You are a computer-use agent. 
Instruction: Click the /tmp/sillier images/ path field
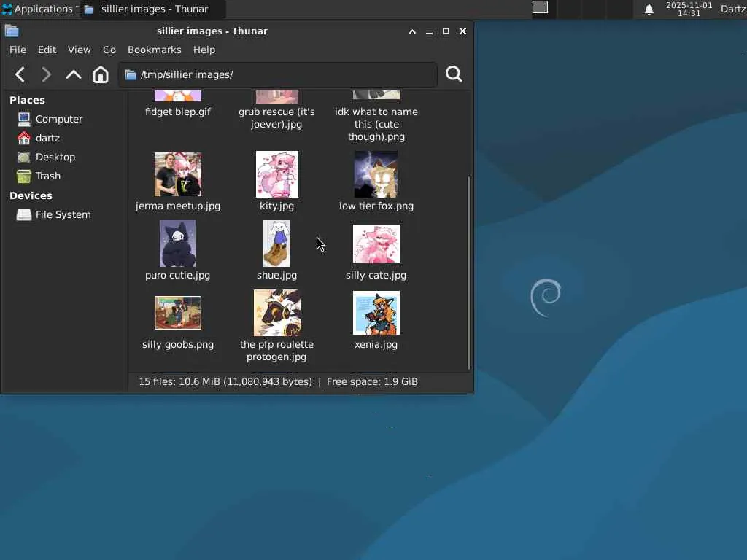coord(278,75)
